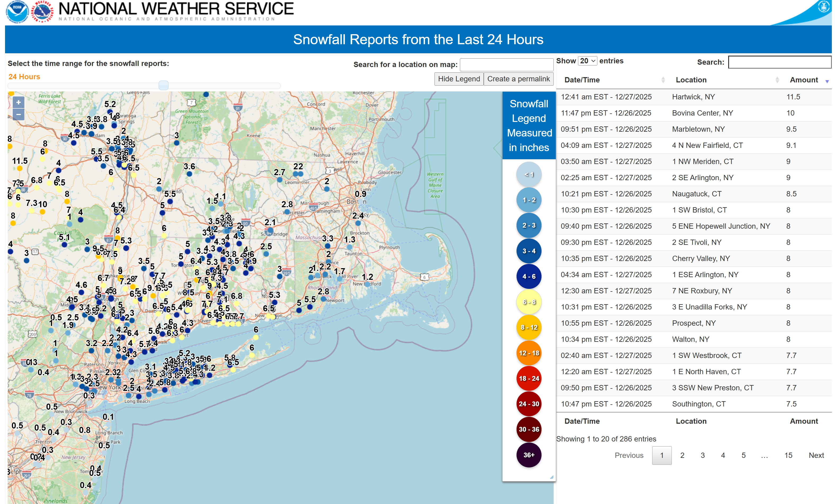Click the map zoom in plus button
Screen dimensions: 835x504
(x=18, y=102)
